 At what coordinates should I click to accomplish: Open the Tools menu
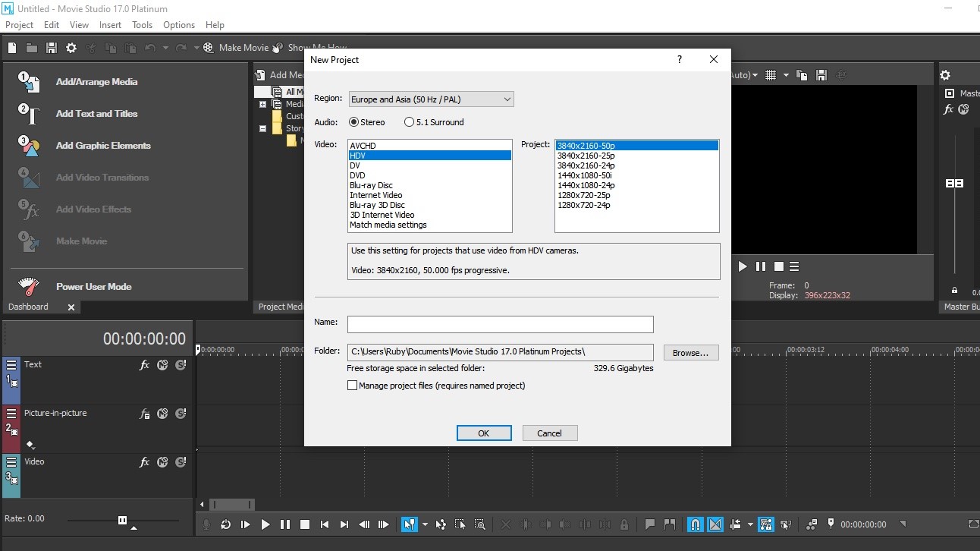pos(143,25)
